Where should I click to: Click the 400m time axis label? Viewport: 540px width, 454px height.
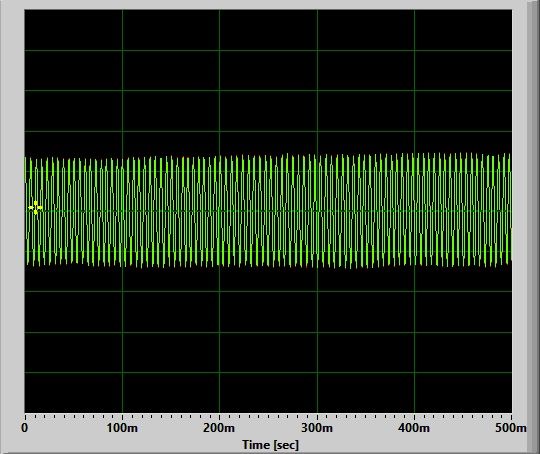pyautogui.click(x=414, y=428)
